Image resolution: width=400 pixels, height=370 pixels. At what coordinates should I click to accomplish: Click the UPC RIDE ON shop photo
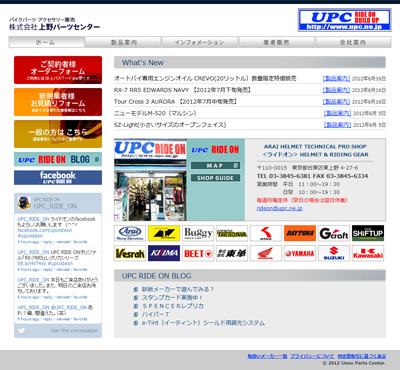point(150,180)
